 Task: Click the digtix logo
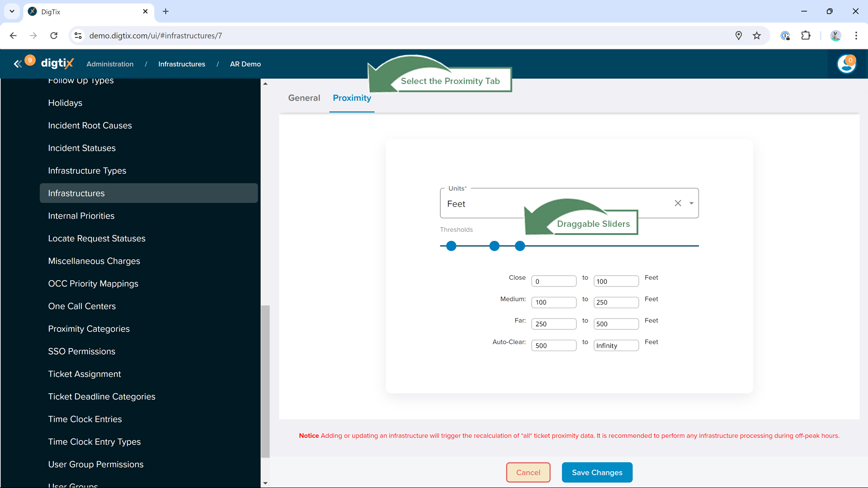(57, 64)
